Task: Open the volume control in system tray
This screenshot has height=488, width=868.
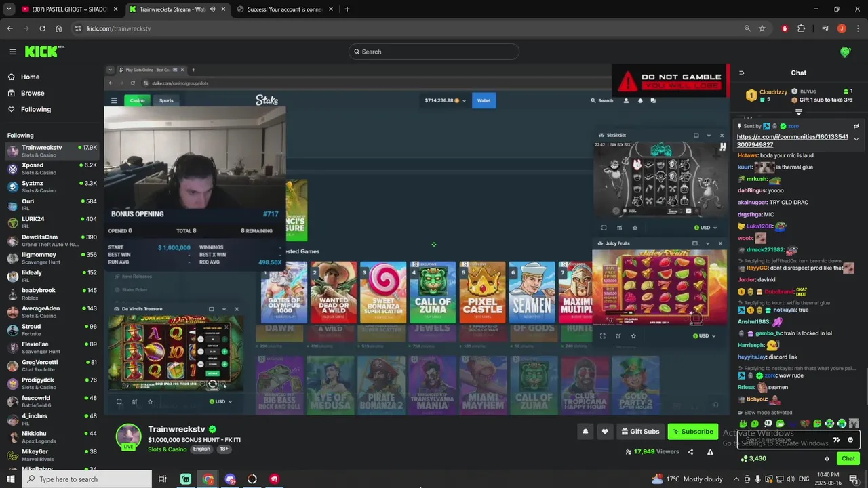Action: point(790,479)
